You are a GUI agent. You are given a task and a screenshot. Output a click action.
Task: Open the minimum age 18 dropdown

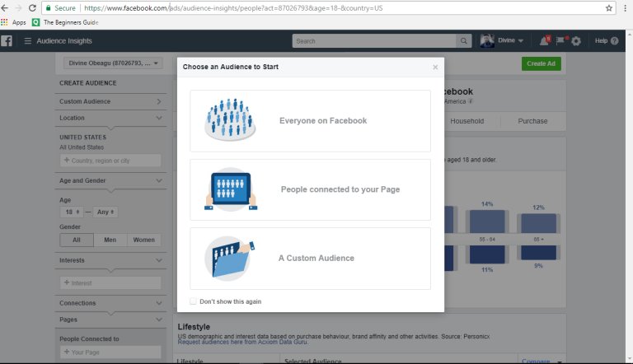point(72,212)
